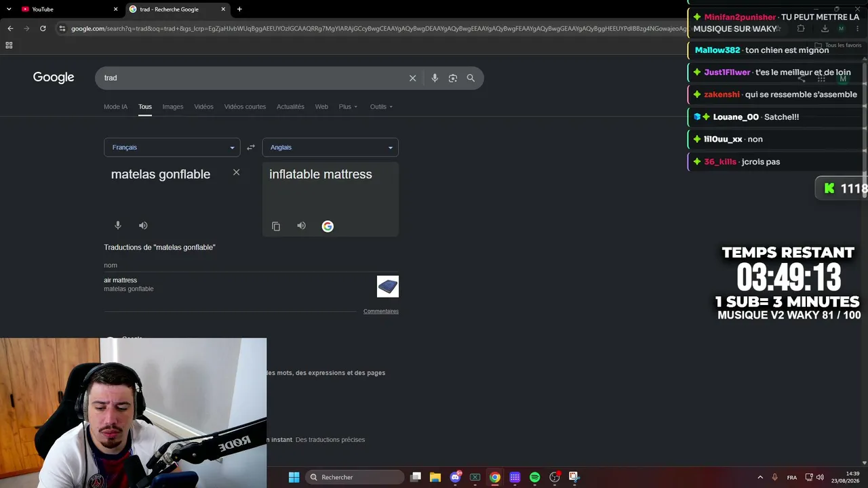Open the 'Mode IA' search tab
868x488 pixels.
115,106
